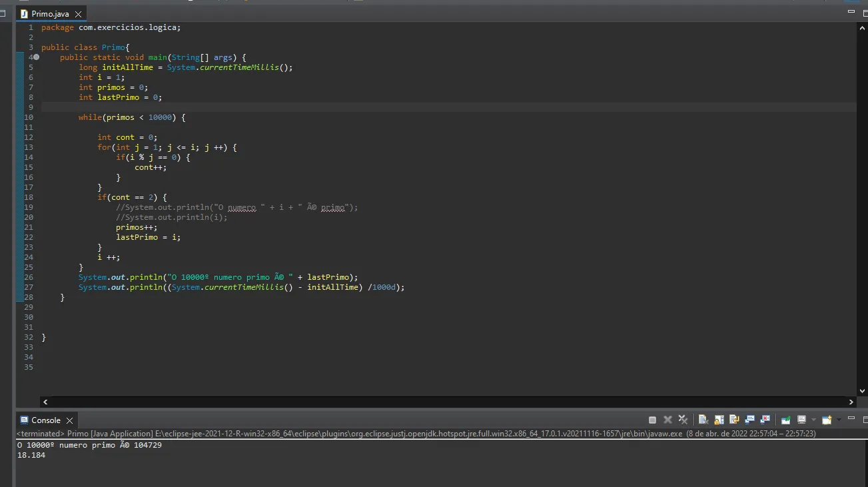Click the Display Selected Console monitor icon
This screenshot has width=868, height=487.
pos(801,420)
